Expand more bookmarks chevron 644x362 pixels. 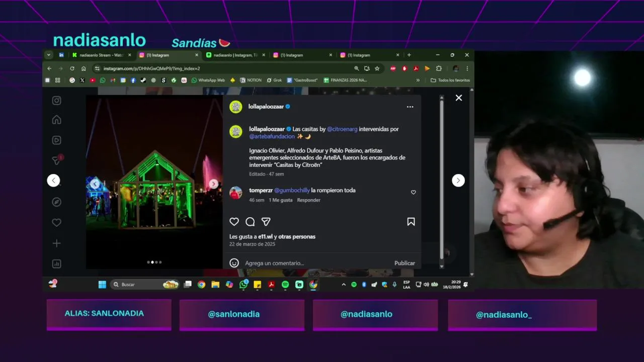coord(418,80)
